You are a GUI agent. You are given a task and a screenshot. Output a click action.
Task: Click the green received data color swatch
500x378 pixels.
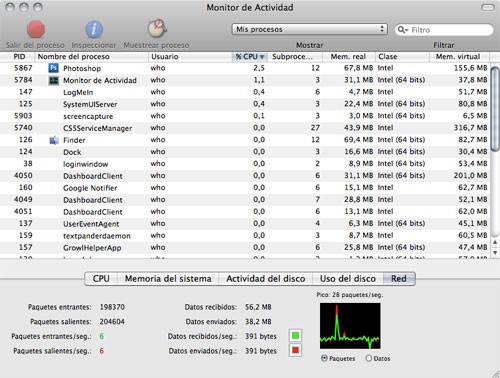[295, 336]
